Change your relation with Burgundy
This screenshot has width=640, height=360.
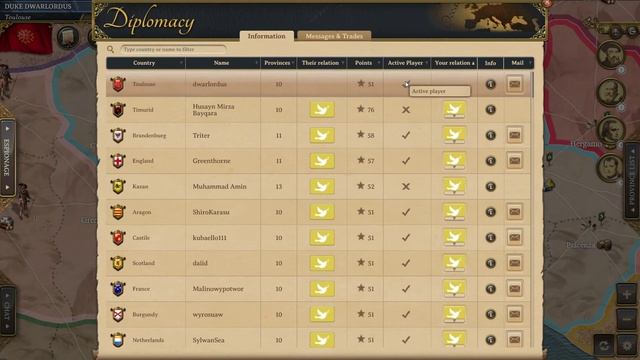pyautogui.click(x=454, y=314)
